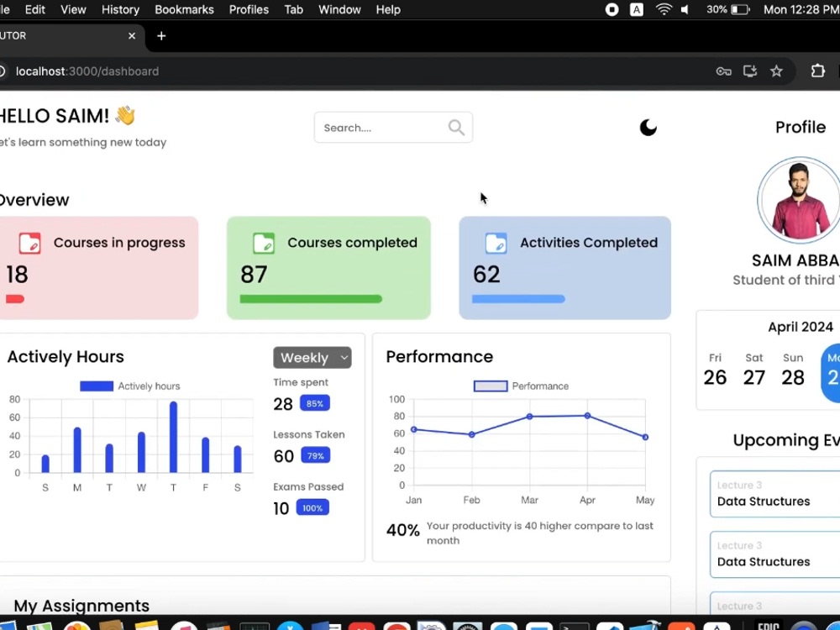
Task: Click the Exams Passed value 10
Action: pos(281,508)
